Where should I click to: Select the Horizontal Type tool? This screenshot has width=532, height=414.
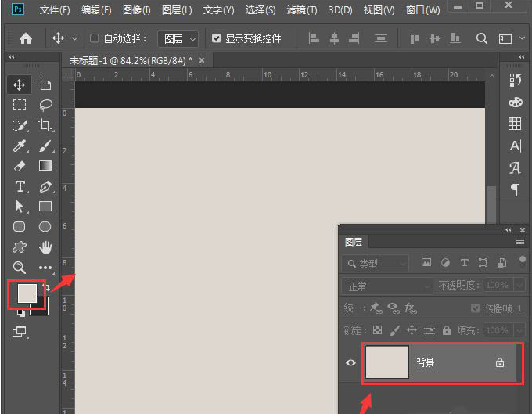(x=20, y=186)
